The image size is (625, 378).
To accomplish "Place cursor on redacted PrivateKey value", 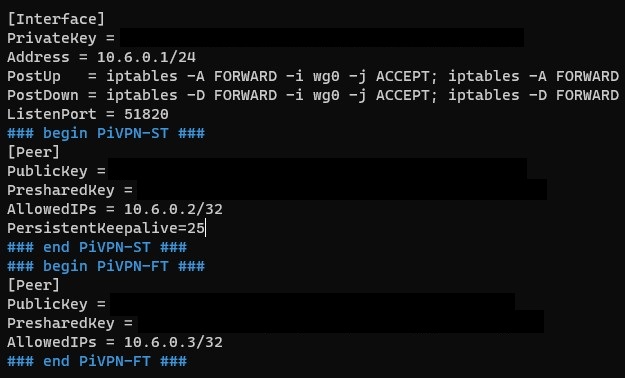I will (322, 37).
